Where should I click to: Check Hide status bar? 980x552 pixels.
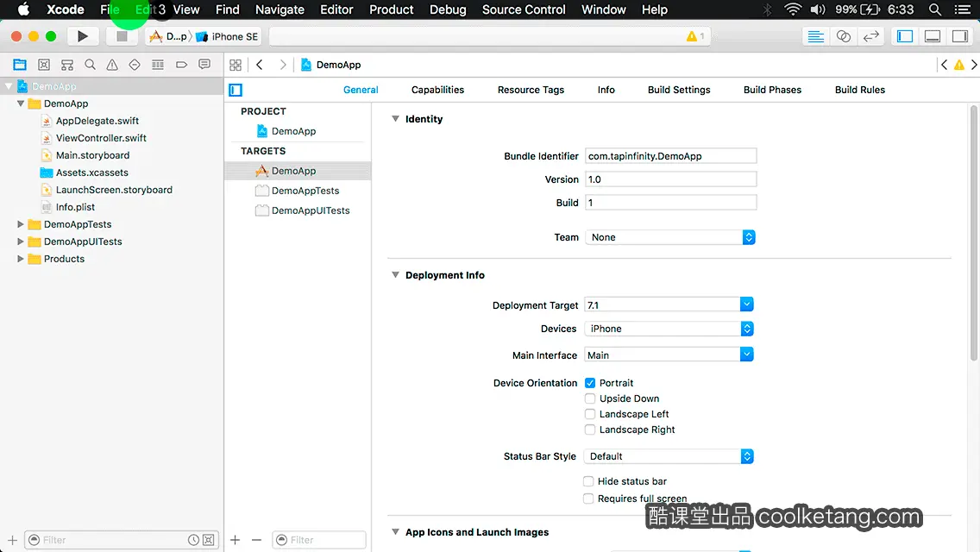588,480
